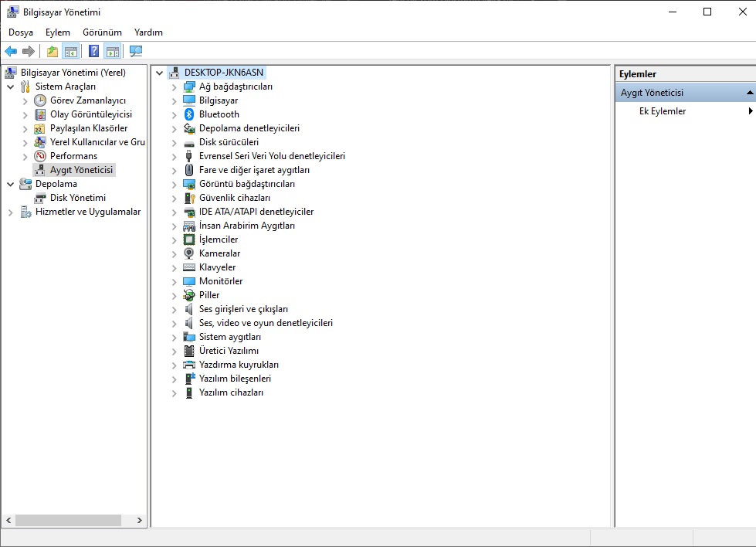
Task: Open the Dosya menu
Action: tap(21, 32)
